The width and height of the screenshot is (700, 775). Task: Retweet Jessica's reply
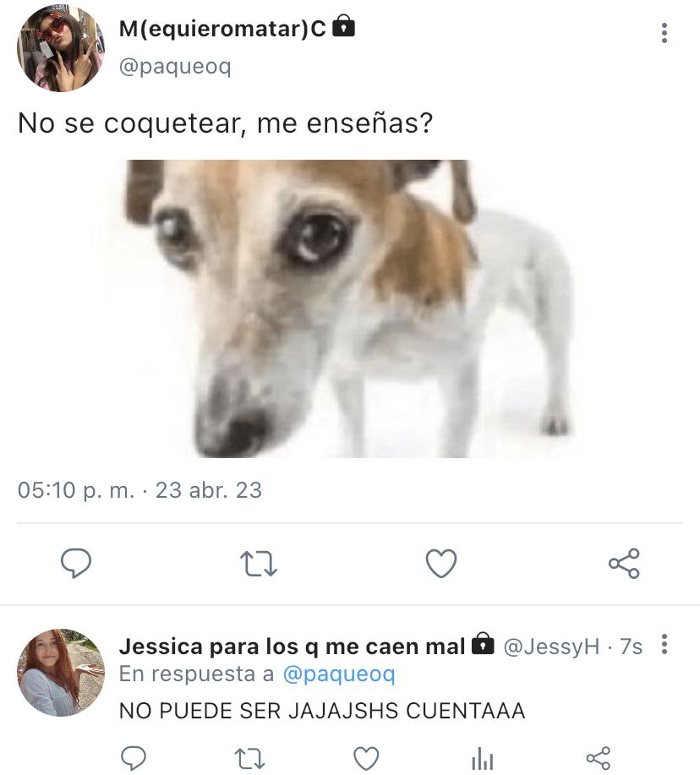click(249, 759)
